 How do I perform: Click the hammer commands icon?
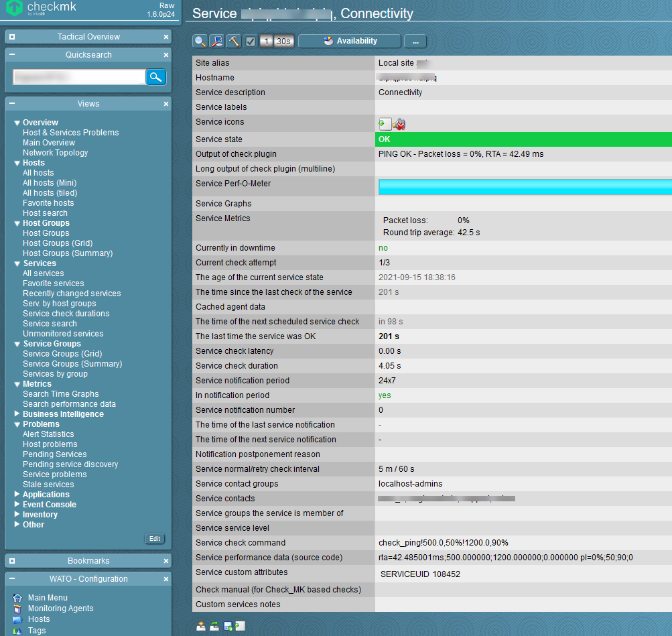coord(234,42)
